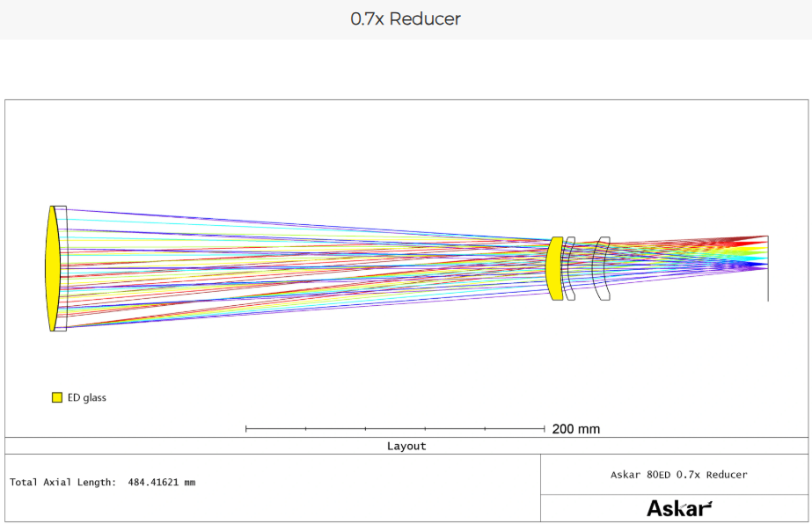Click the blue ray focus point at image plane
Screen dimensions: 812x524
[766, 265]
